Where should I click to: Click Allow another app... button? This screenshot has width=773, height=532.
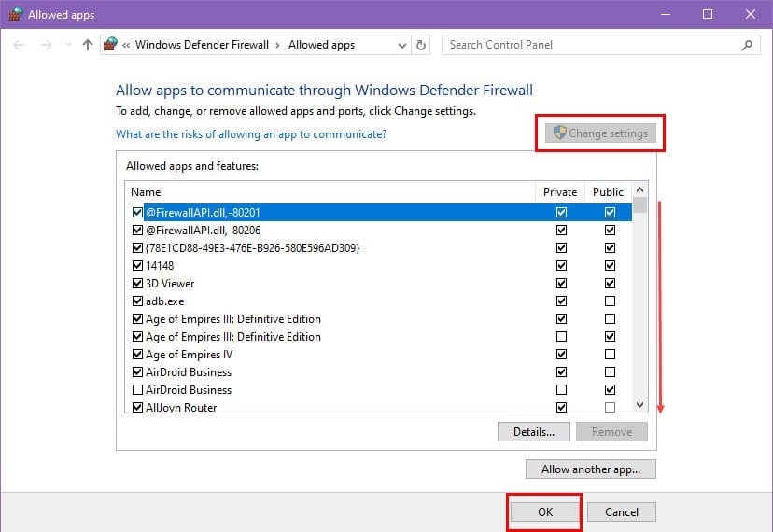tap(591, 469)
